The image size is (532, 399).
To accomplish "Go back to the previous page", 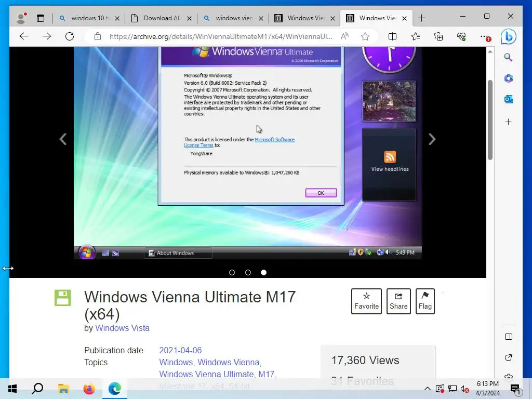I will tap(24, 36).
